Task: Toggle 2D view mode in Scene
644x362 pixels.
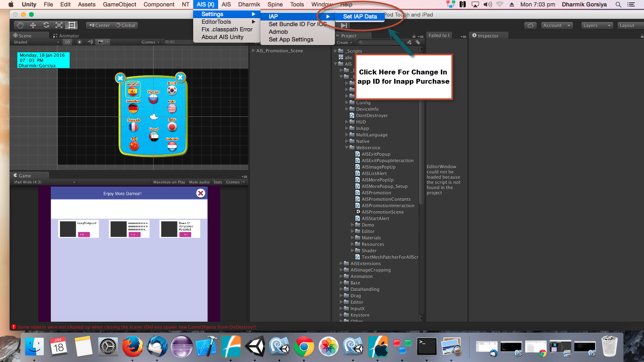Action: pyautogui.click(x=67, y=42)
